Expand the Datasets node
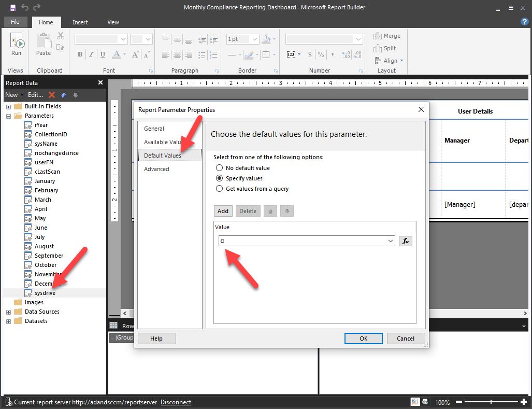 click(8, 321)
